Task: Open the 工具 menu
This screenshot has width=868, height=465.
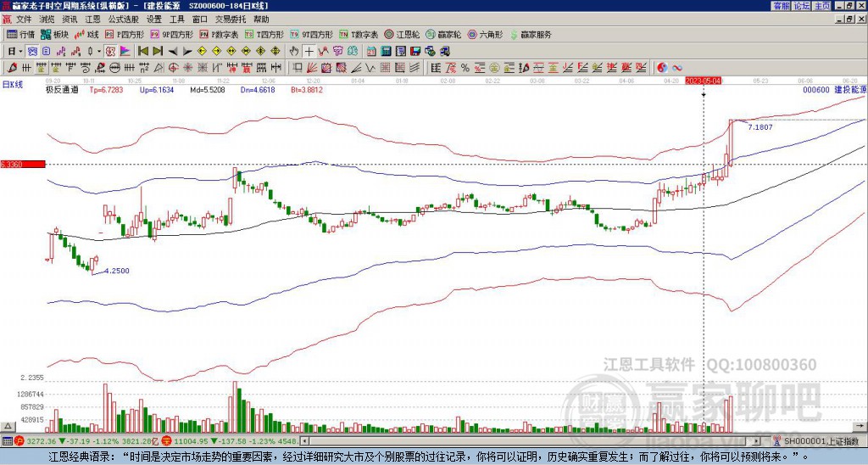Action: 176,20
